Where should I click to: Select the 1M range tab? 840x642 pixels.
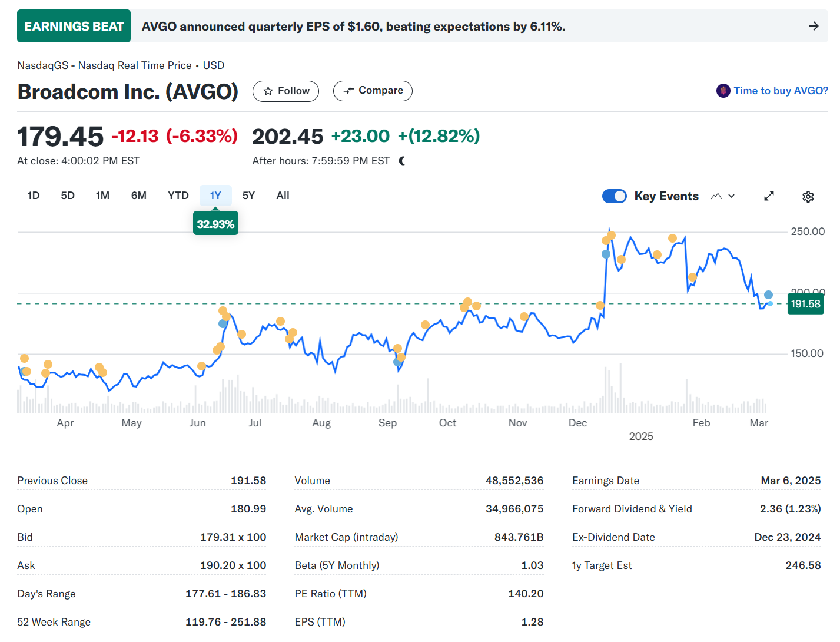[x=102, y=196]
